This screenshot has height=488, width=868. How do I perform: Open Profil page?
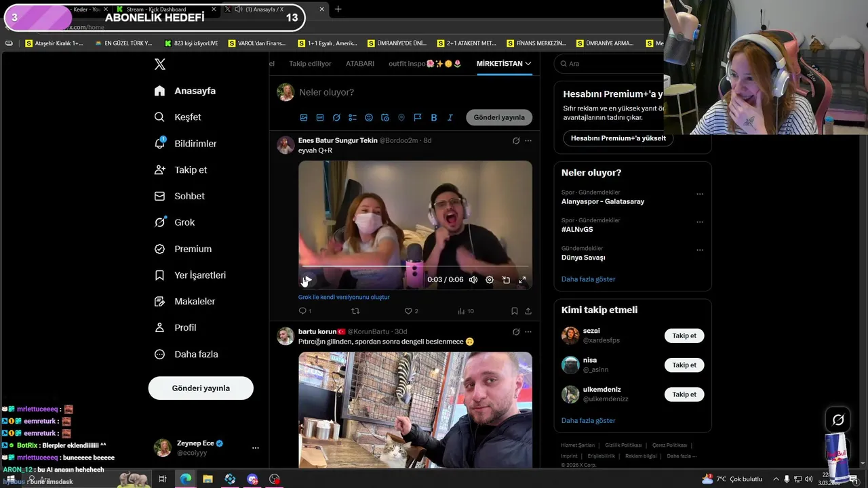[175, 327]
